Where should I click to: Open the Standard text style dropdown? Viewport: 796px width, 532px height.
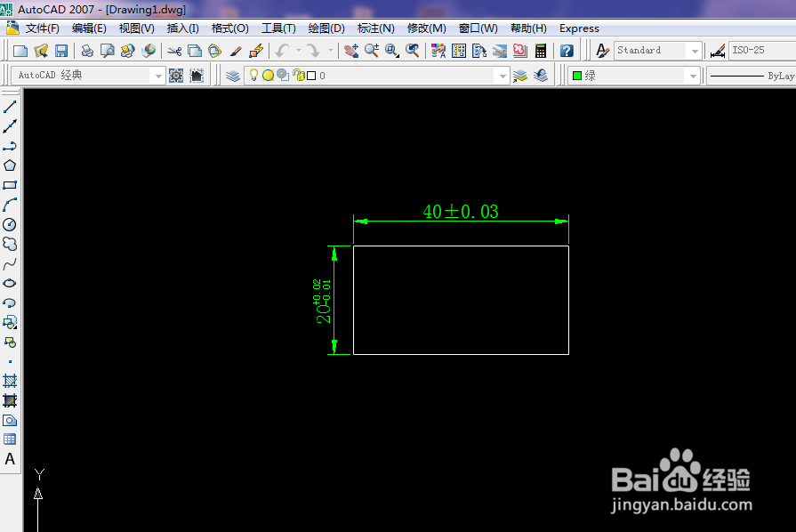pos(658,50)
